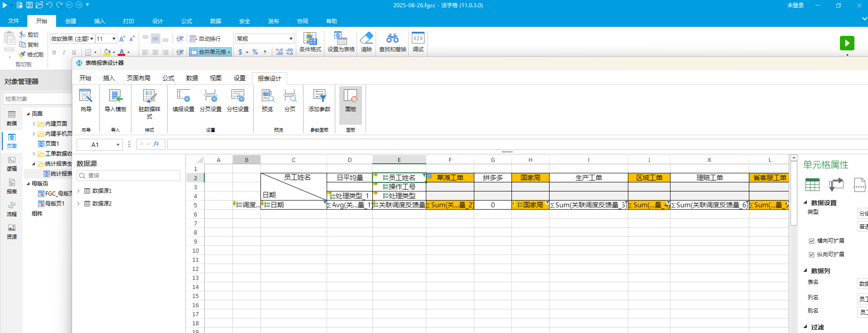Switch to 逻辑 in object manager sidebar

[x=12, y=164]
